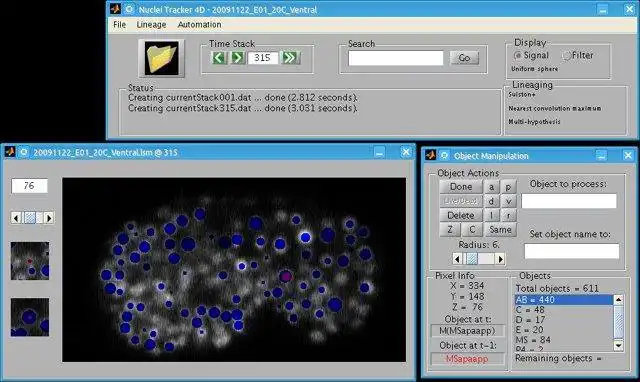Click the Object at t-1 field MSapaapp
This screenshot has height=382, width=640.
click(x=467, y=359)
